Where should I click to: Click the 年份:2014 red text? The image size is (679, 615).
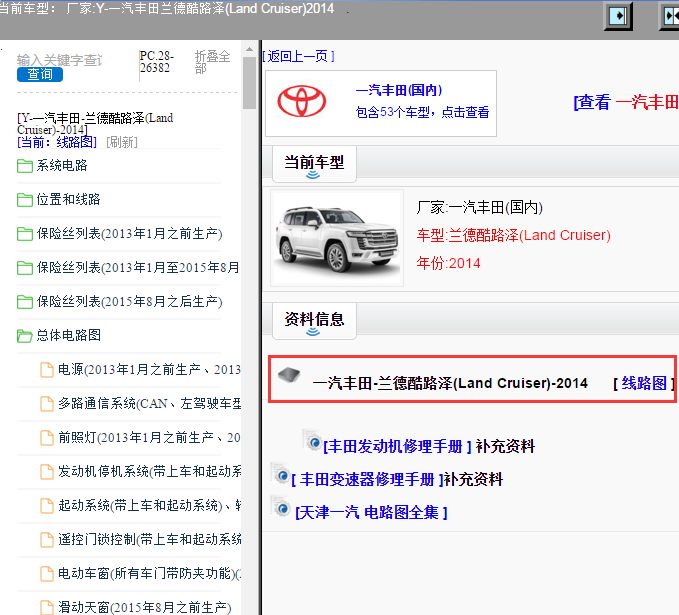pos(449,263)
